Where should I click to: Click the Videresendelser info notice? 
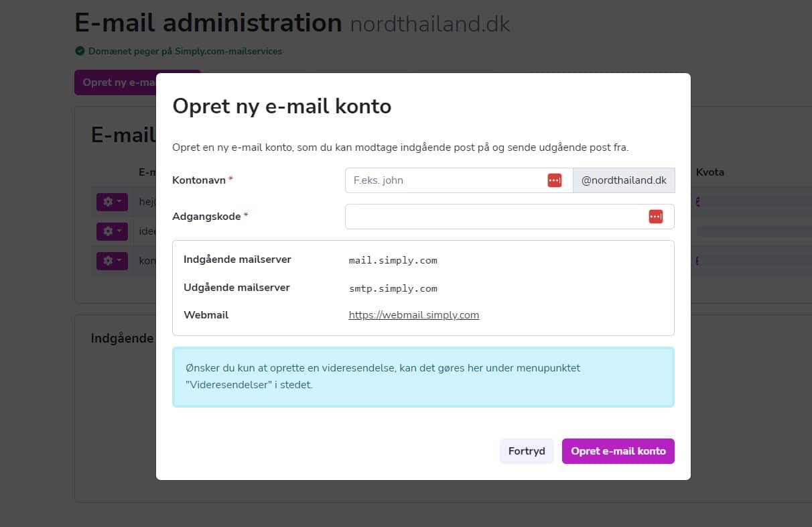pos(423,377)
